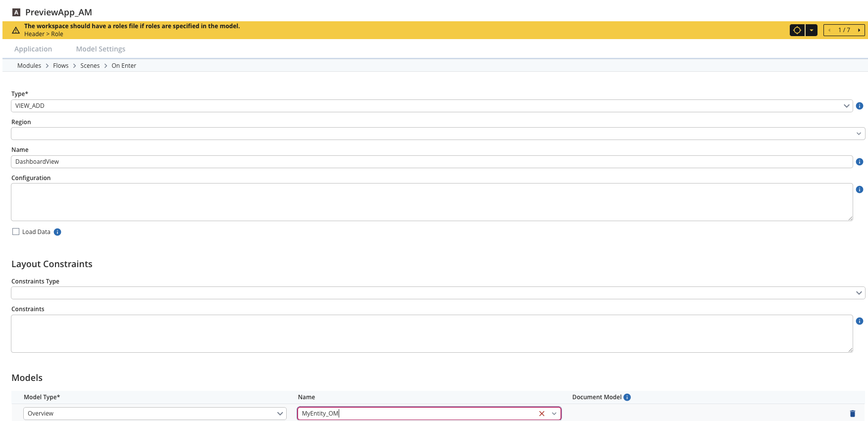The image size is (868, 421).
Task: Click the info icon beside Name field
Action: pyautogui.click(x=860, y=162)
